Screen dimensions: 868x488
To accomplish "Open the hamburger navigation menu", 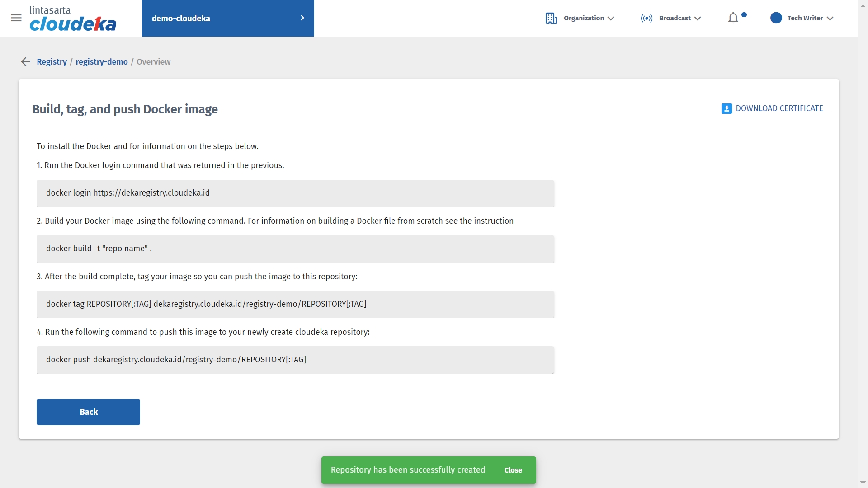I will tap(16, 18).
